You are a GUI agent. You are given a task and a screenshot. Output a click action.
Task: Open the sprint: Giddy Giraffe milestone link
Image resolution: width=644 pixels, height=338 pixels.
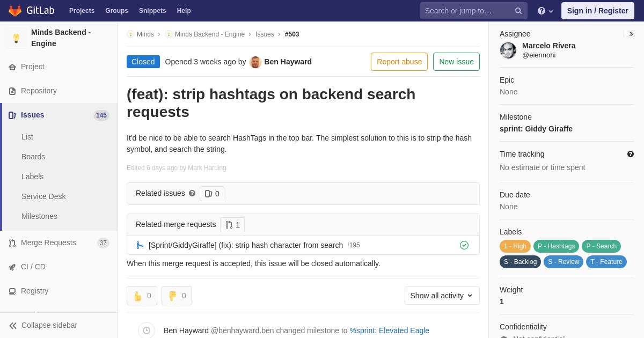click(x=536, y=129)
